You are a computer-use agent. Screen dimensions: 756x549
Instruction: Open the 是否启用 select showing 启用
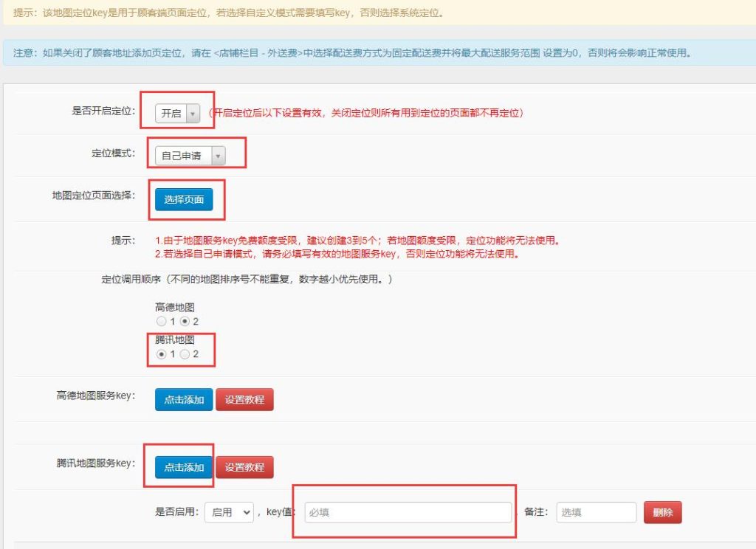pyautogui.click(x=229, y=512)
